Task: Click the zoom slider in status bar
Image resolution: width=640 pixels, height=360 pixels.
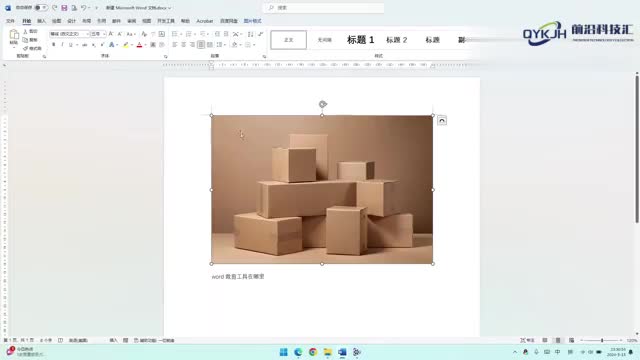Action: click(x=602, y=340)
